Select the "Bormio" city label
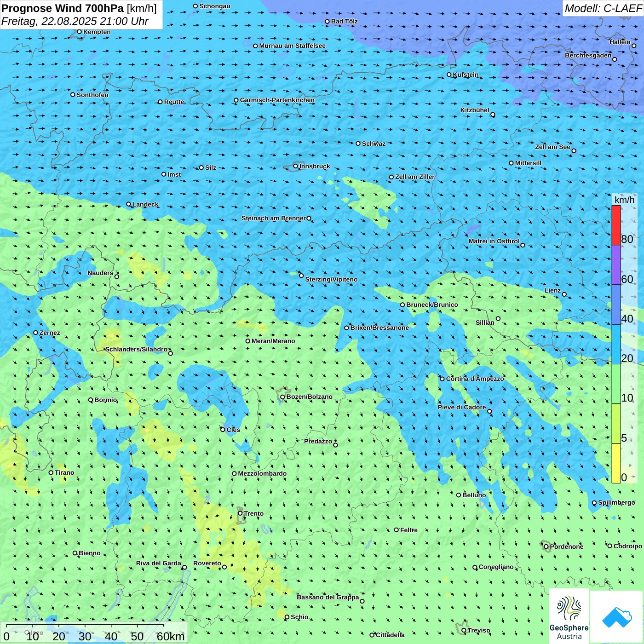This screenshot has height=644, width=644. pos(106,400)
